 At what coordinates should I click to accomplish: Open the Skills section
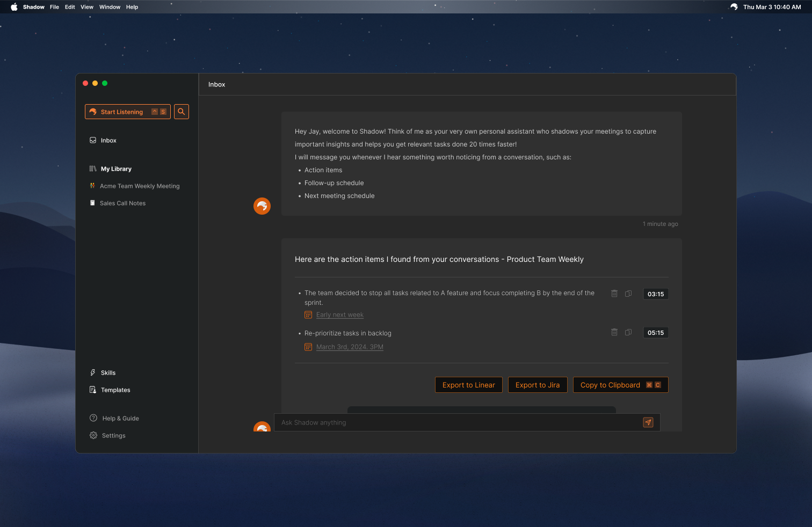pos(108,373)
